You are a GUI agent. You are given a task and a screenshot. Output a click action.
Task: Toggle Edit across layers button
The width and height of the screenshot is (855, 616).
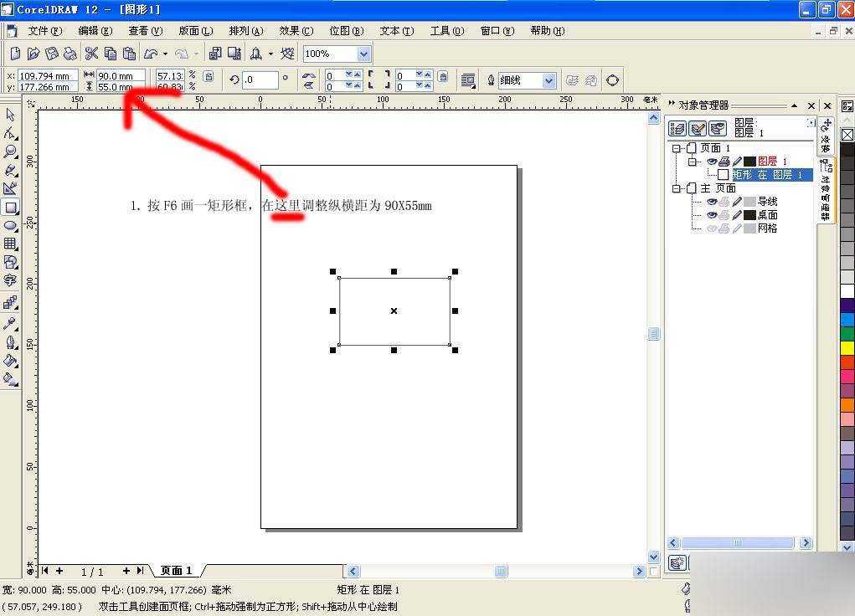[698, 129]
